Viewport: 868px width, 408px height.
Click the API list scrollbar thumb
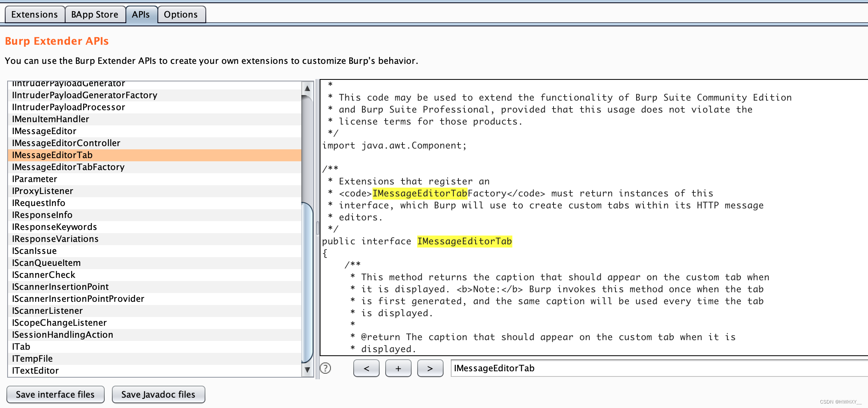[x=307, y=283]
